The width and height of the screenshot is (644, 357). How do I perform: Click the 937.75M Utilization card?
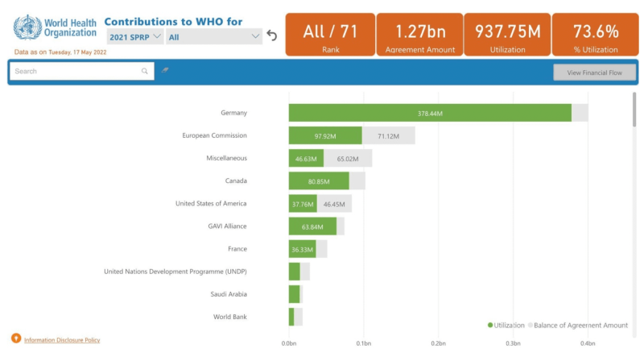click(x=507, y=35)
